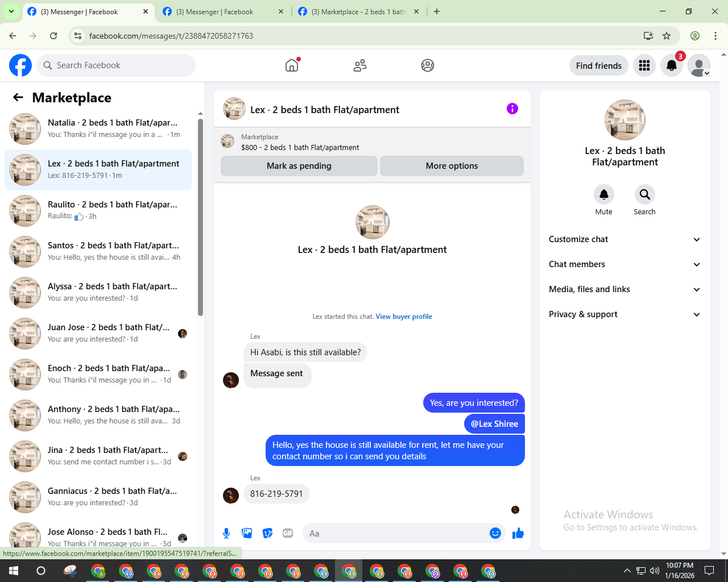
Task: Open the Facebook logo home link
Action: point(20,65)
